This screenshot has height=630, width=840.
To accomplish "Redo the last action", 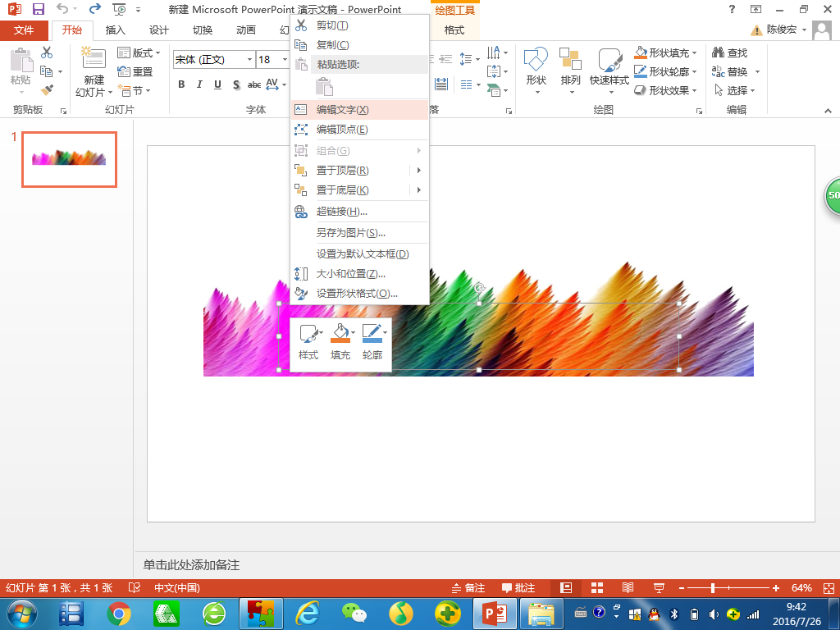I will coord(95,8).
